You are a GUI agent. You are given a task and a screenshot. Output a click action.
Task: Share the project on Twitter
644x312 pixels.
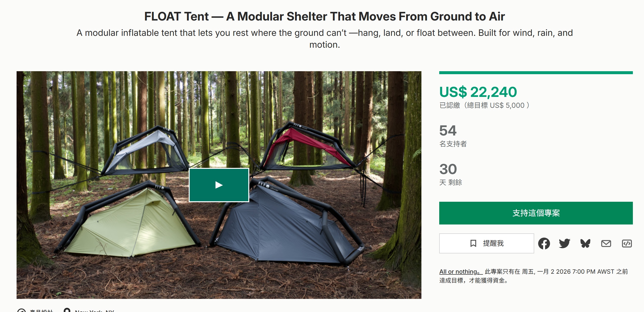565,243
